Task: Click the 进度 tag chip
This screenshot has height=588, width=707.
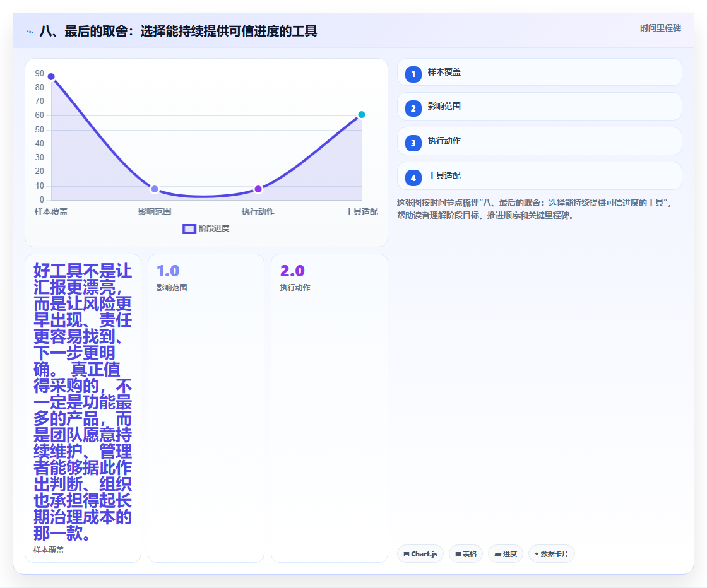Action: tap(506, 554)
